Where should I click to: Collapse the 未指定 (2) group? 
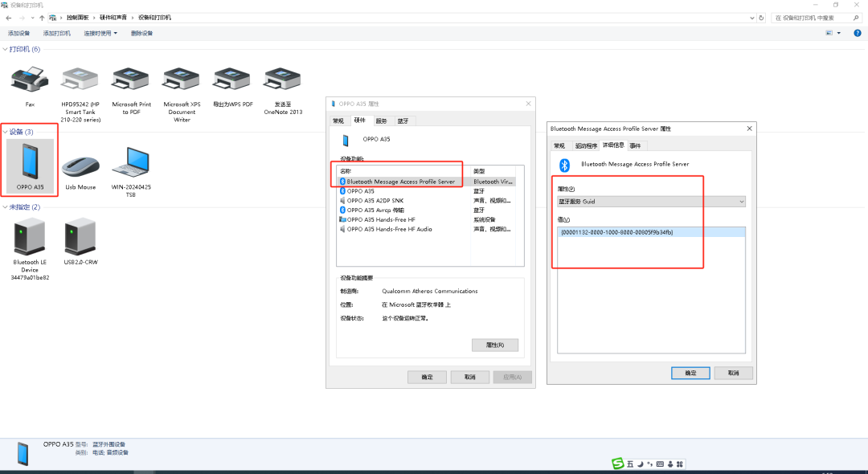pyautogui.click(x=5, y=207)
